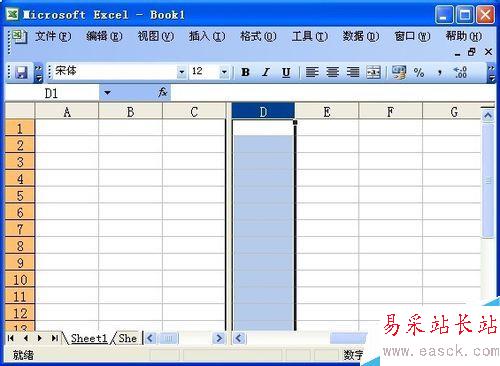Screen dimensions: 500x366
Task: Click cell D1
Action: tap(263, 128)
